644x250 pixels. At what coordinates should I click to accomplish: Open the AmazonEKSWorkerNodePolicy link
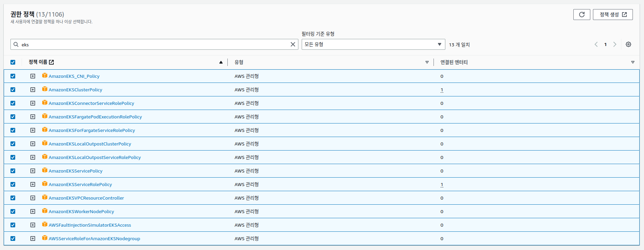click(81, 211)
